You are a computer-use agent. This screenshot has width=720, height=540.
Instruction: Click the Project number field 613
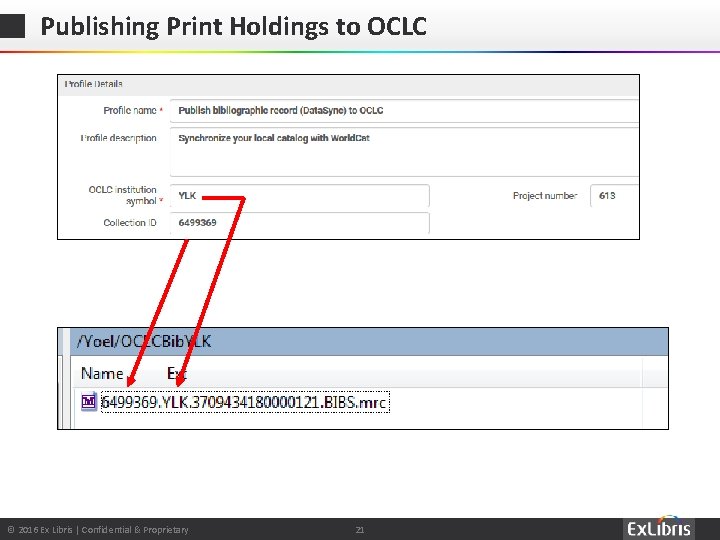(614, 196)
